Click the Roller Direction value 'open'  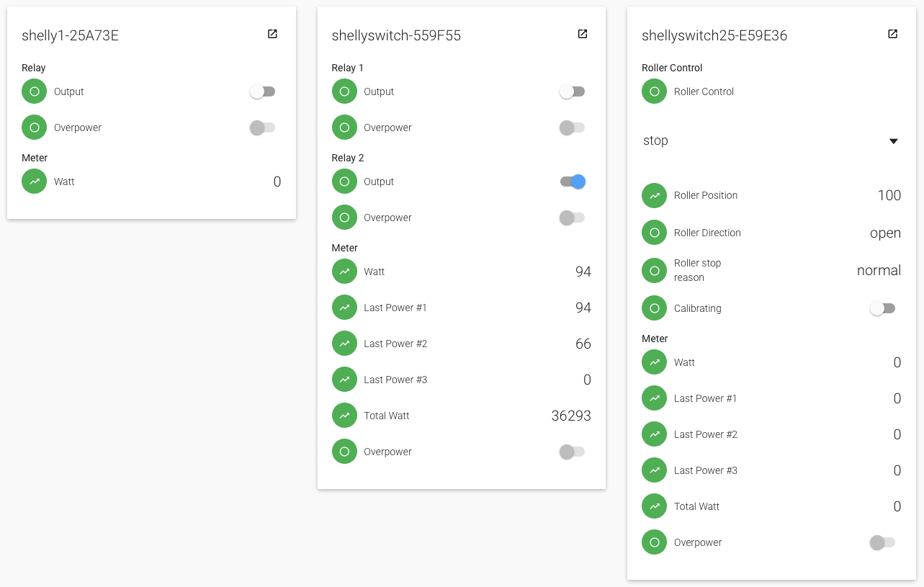click(x=886, y=233)
